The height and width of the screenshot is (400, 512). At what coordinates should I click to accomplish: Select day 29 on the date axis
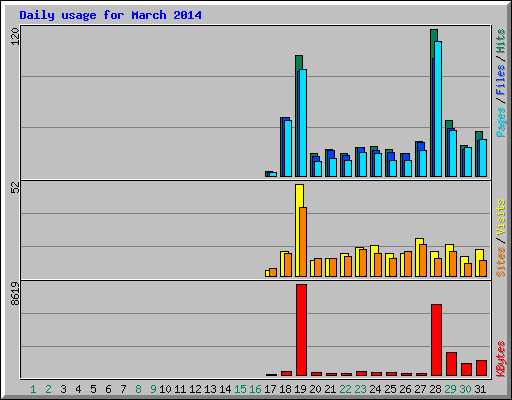pos(450,389)
